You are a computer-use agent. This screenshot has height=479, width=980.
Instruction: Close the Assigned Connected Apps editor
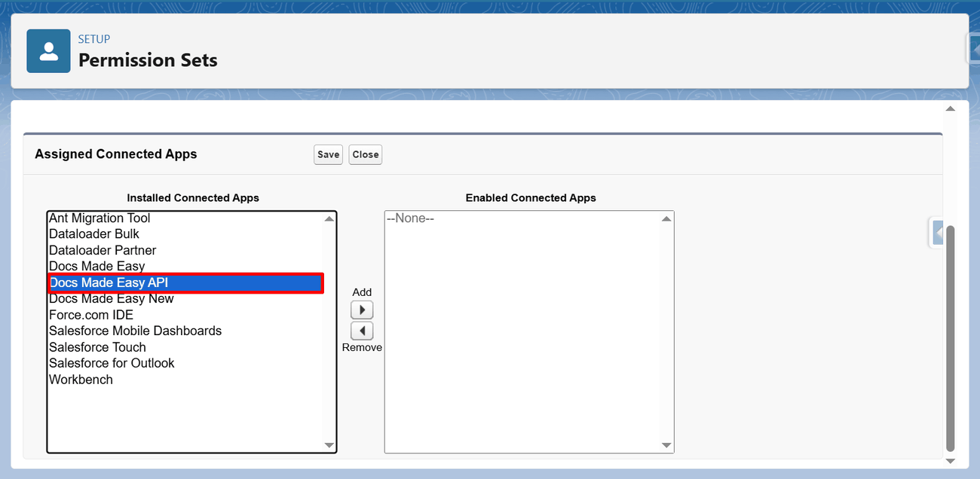(366, 154)
